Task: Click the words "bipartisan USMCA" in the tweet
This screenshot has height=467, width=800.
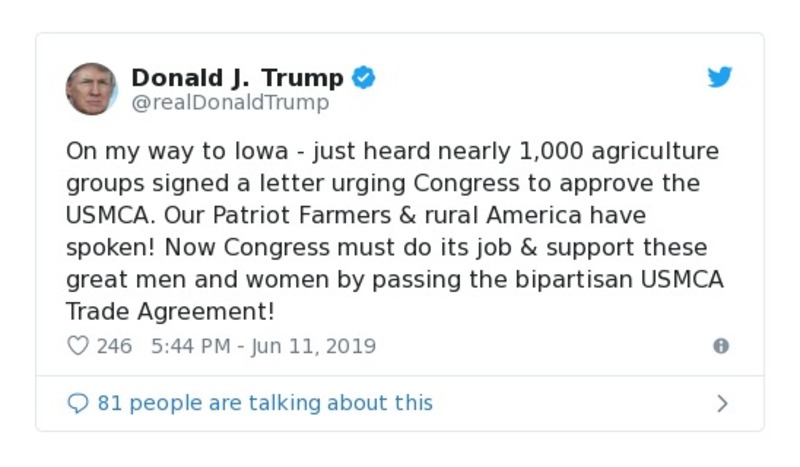Action: tap(602, 279)
